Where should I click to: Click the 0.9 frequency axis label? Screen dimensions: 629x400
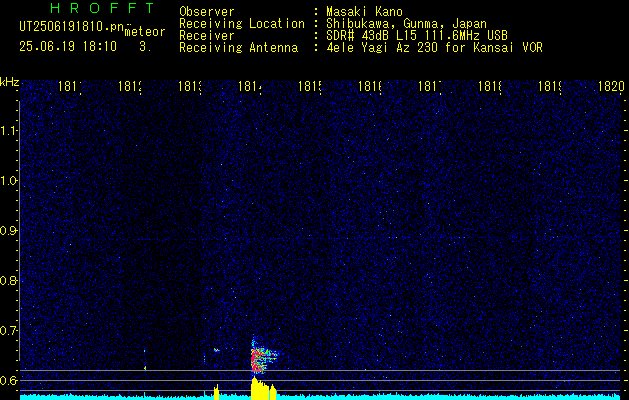pyautogui.click(x=8, y=231)
